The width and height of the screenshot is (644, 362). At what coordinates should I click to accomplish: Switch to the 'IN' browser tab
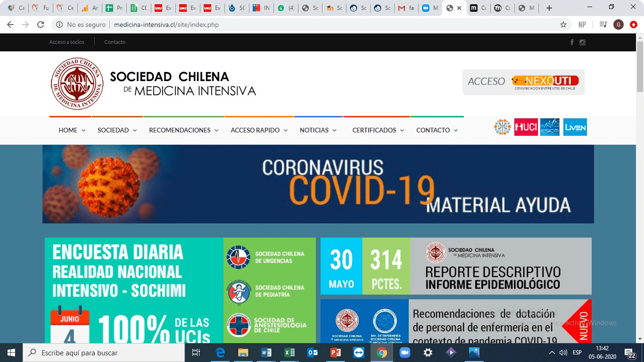pyautogui.click(x=261, y=8)
